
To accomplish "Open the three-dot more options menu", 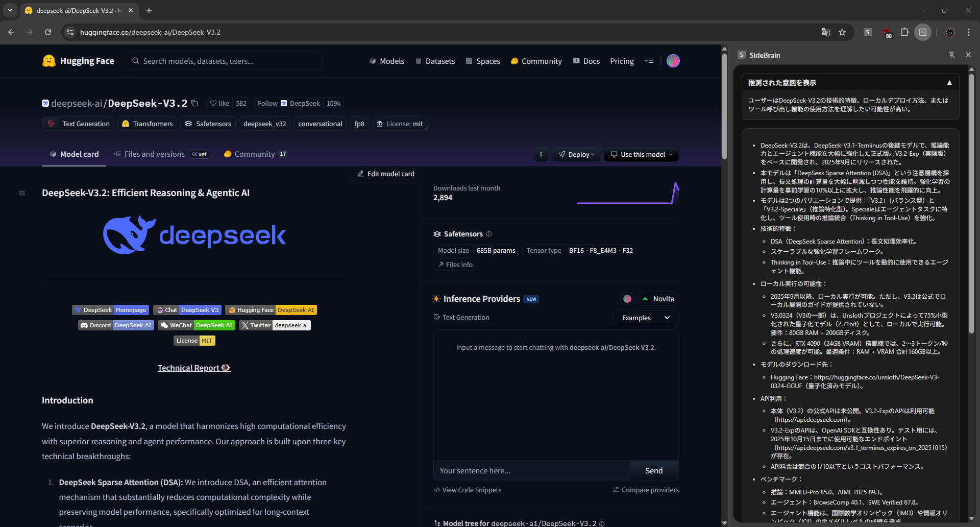I will [x=541, y=154].
